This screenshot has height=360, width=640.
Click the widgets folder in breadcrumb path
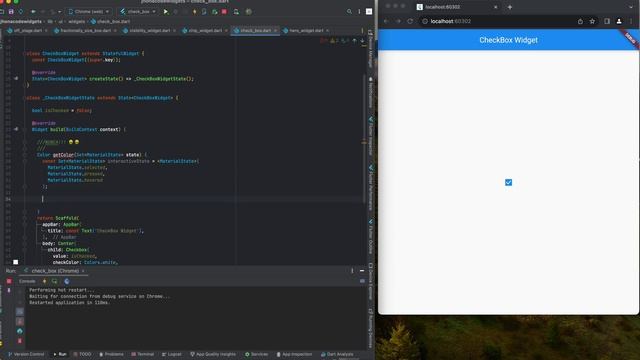coord(76,22)
